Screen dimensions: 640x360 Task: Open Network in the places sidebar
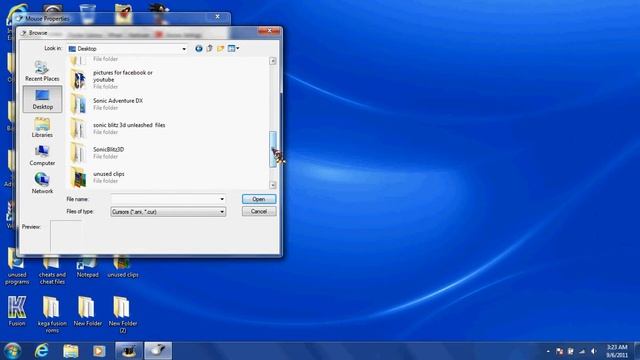(x=42, y=184)
